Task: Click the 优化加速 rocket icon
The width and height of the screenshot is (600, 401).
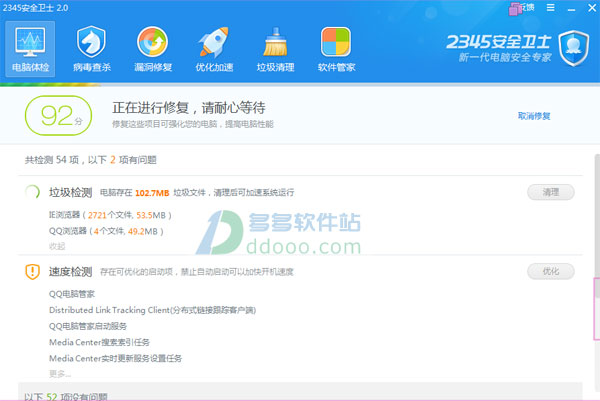Action: coord(214,50)
